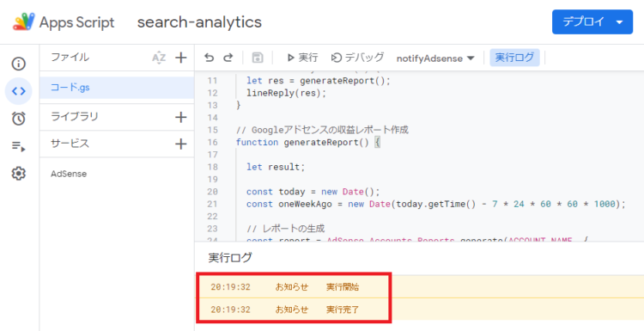
Task: Place cursor on line 16 generateReport function
Action: [308, 142]
